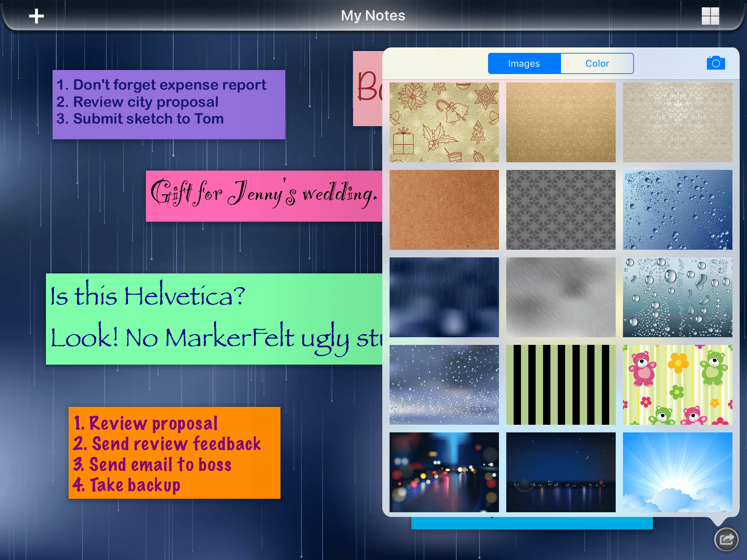Choose the gold damask wallpaper
The image size is (747, 560).
(561, 122)
